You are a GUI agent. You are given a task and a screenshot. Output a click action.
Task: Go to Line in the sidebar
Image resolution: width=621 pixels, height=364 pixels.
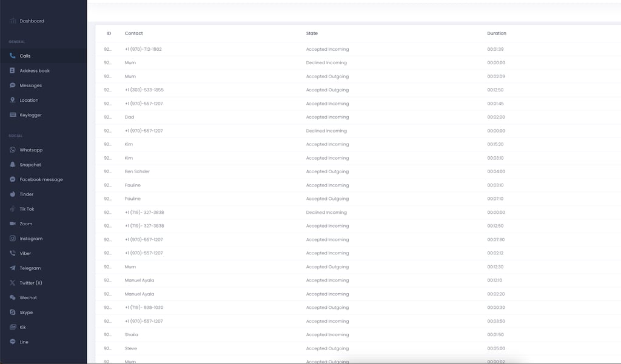click(24, 342)
